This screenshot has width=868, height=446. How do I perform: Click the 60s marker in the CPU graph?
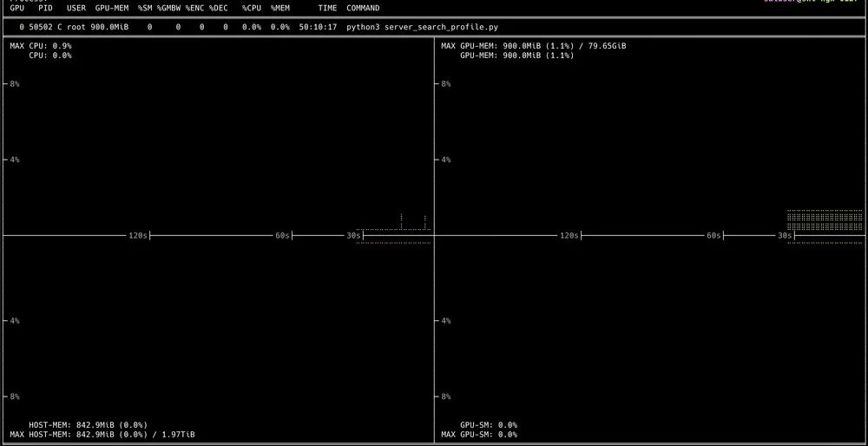coord(282,235)
